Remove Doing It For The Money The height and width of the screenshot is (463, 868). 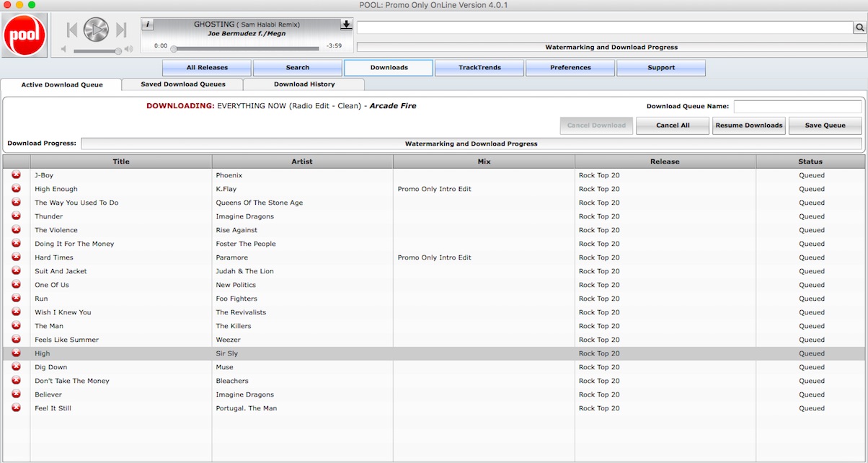click(x=16, y=244)
